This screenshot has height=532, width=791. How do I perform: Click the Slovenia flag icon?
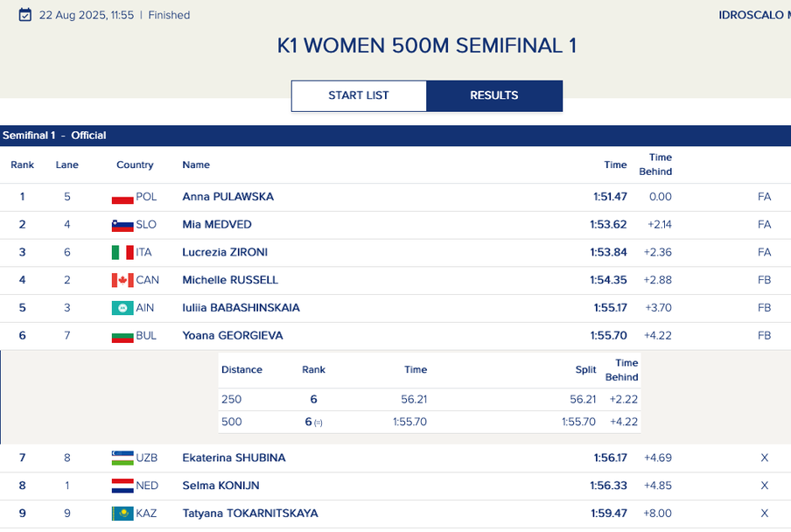[122, 226]
